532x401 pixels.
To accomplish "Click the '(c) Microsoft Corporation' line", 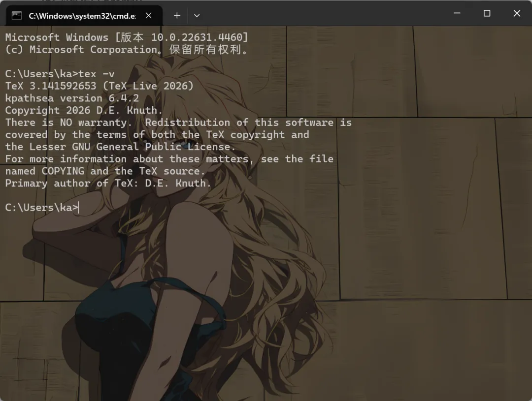I will 127,50.
